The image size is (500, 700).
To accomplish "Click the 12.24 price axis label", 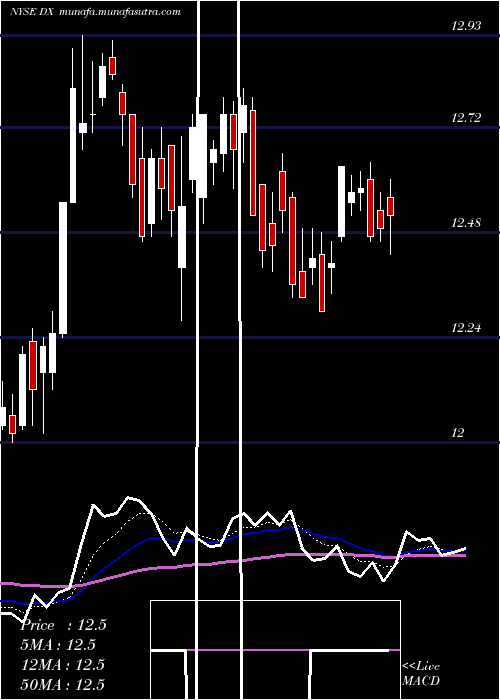I will 466,329.
